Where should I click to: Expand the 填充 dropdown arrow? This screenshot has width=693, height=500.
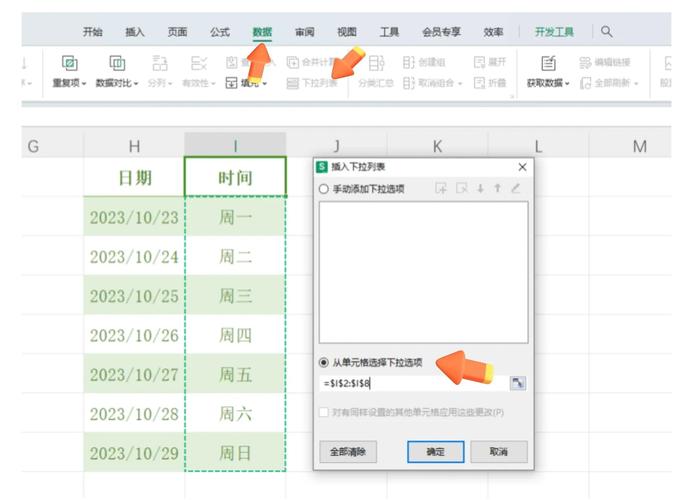[265, 84]
